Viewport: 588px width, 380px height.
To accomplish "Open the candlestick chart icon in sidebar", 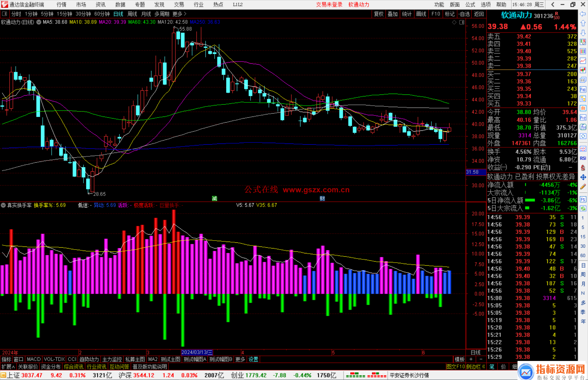I will pyautogui.click(x=583, y=70).
